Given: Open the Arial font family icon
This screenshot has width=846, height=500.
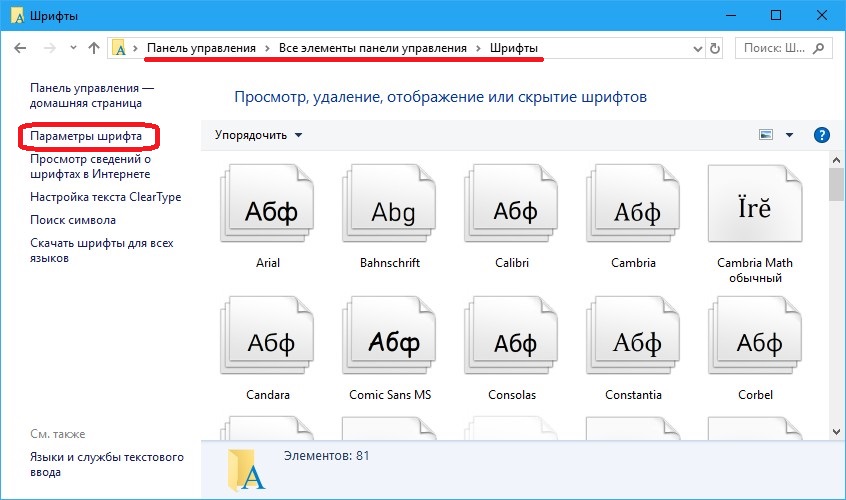Looking at the screenshot, I should pos(268,203).
